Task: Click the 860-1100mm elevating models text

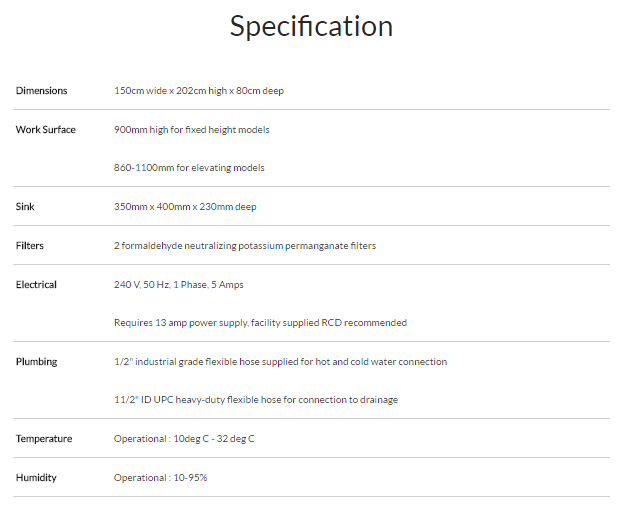Action: (x=189, y=168)
